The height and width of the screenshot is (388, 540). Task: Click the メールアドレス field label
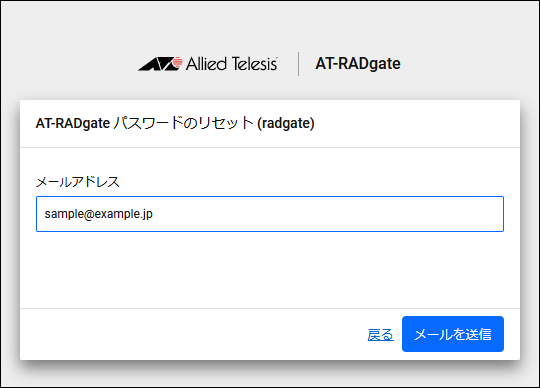(78, 182)
